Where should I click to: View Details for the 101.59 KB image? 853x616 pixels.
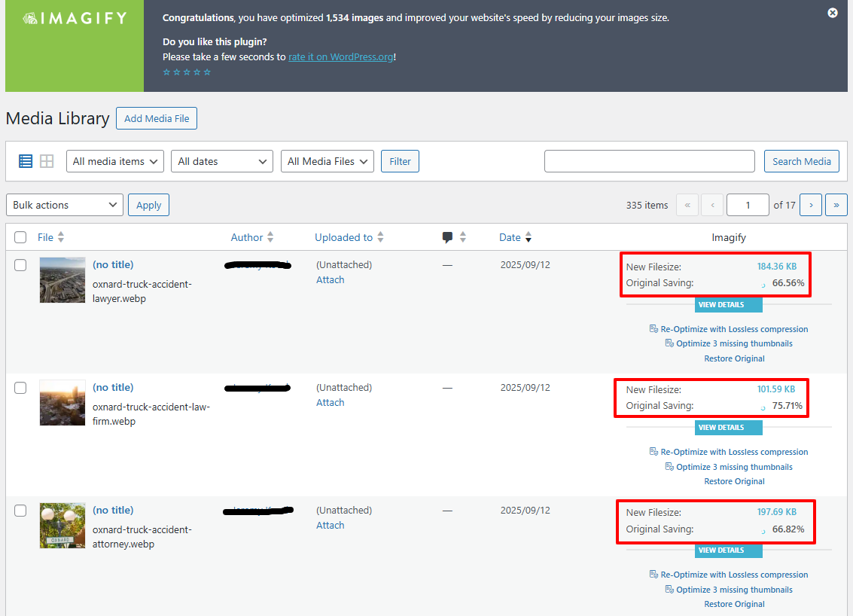point(729,428)
